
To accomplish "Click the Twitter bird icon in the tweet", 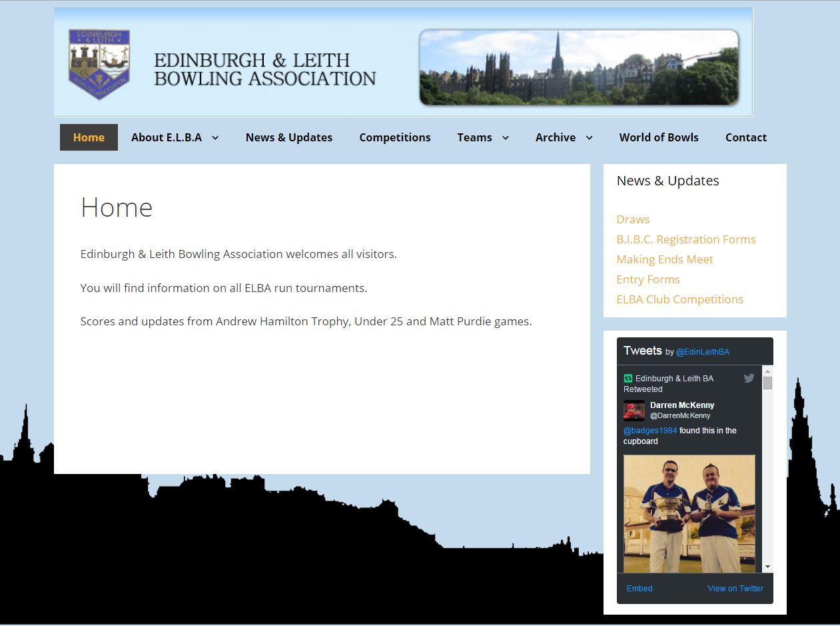I will (x=749, y=378).
